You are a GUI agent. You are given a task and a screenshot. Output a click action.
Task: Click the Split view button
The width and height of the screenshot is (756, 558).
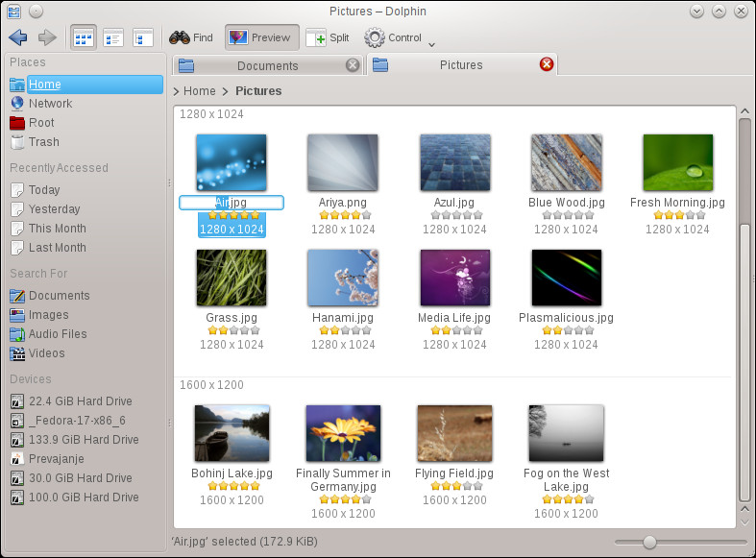click(328, 37)
